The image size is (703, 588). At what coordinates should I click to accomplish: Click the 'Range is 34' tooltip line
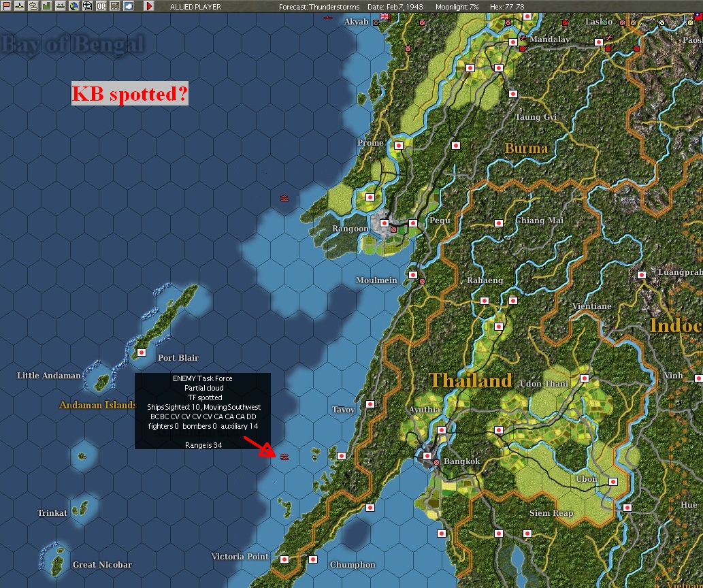203,445
